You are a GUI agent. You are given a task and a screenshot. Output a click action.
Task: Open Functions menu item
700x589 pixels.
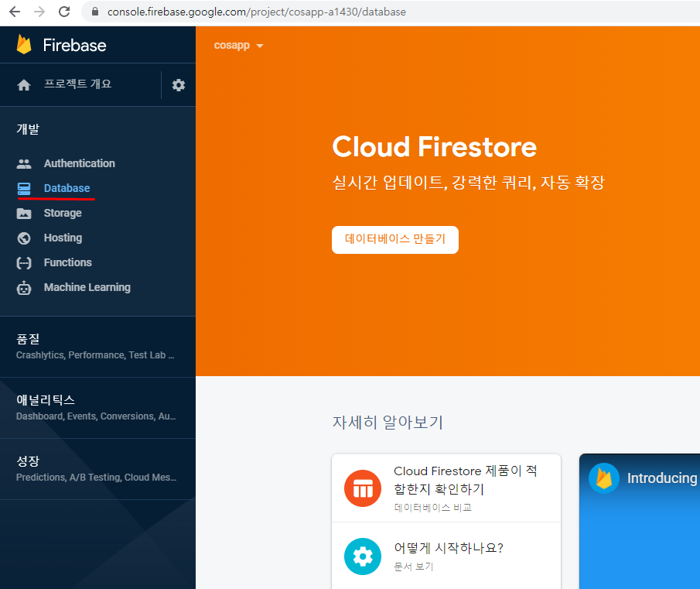(68, 262)
